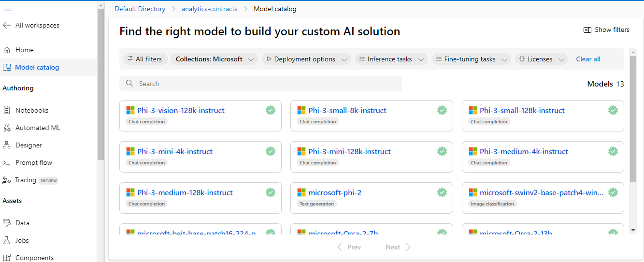Go to Prev page of models

pos(349,247)
